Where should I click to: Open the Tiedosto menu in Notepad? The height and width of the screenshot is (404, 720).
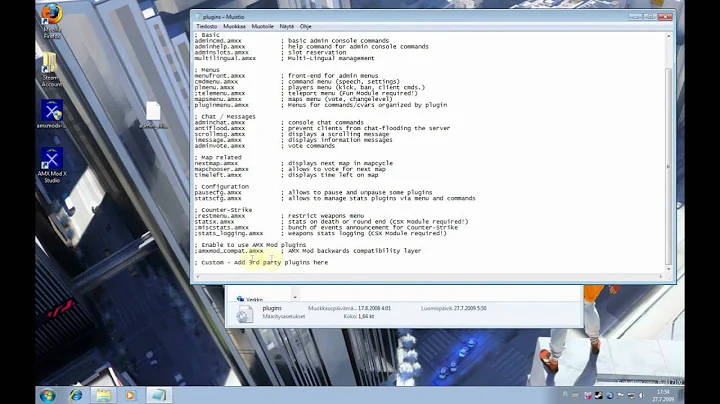pos(207,27)
